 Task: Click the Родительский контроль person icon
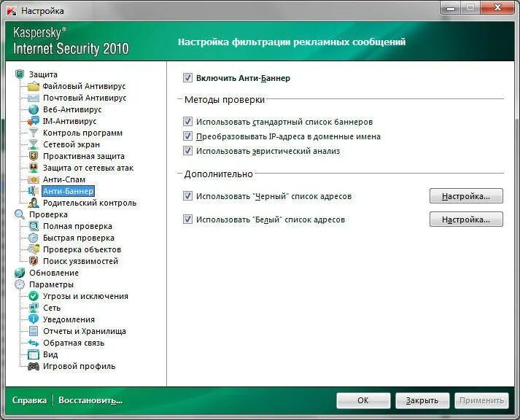[33, 203]
